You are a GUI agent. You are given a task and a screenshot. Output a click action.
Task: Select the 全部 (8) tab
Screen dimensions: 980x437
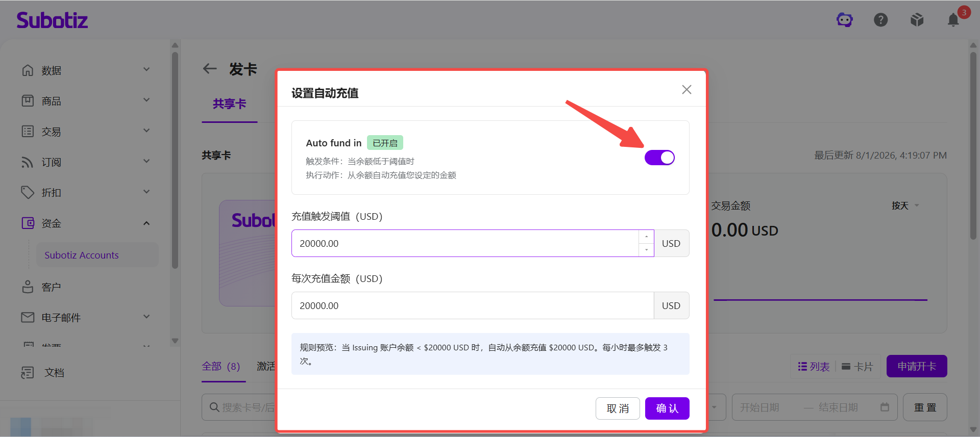[x=221, y=367]
